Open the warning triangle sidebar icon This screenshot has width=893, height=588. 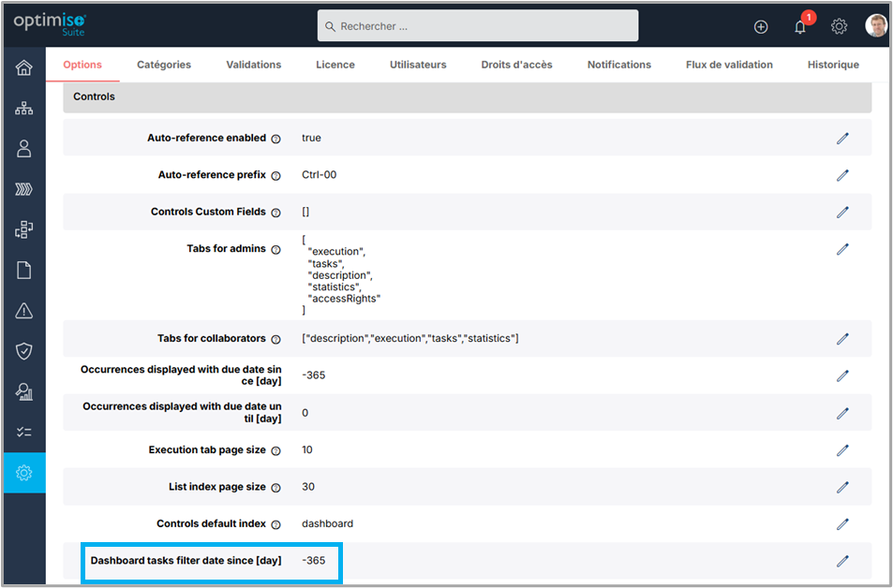click(23, 311)
